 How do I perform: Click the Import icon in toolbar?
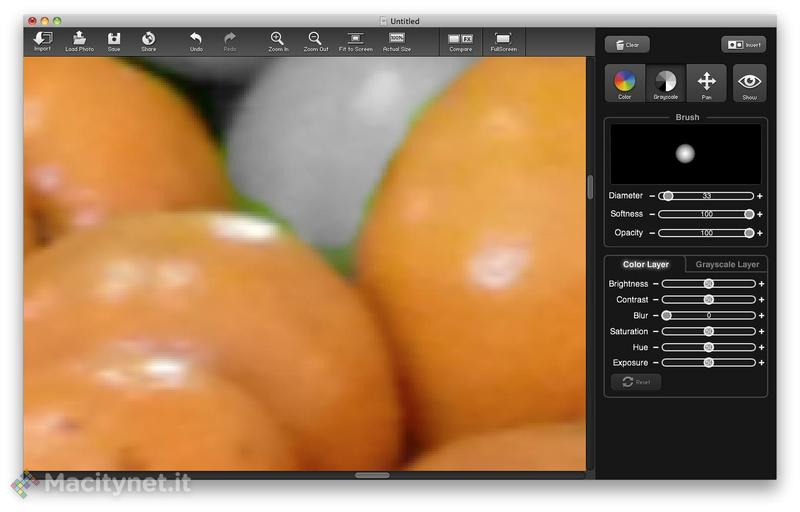(42, 40)
